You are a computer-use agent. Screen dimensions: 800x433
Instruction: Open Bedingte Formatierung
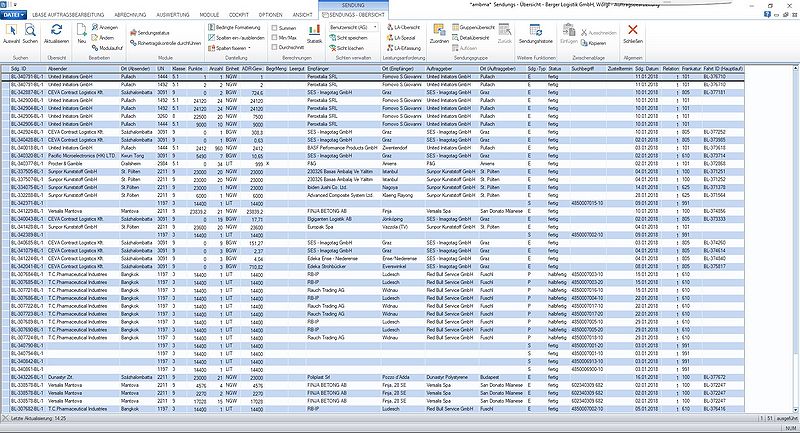click(x=234, y=27)
